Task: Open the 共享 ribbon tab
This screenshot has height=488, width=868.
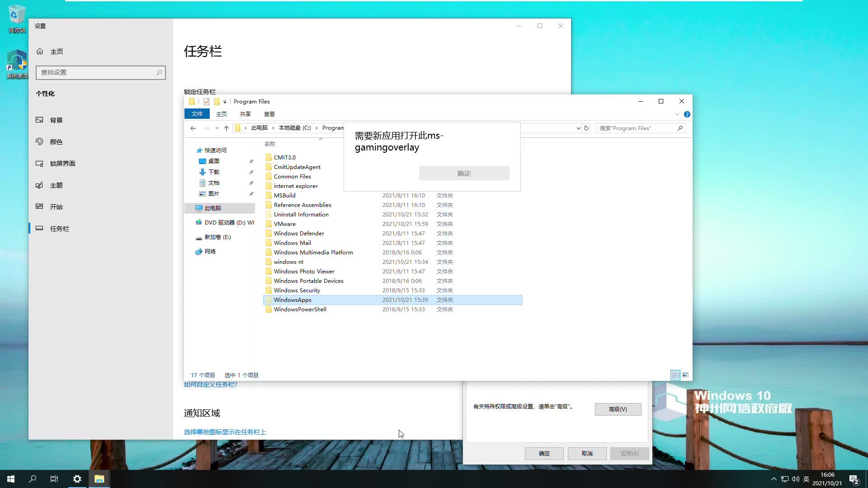Action: point(245,114)
